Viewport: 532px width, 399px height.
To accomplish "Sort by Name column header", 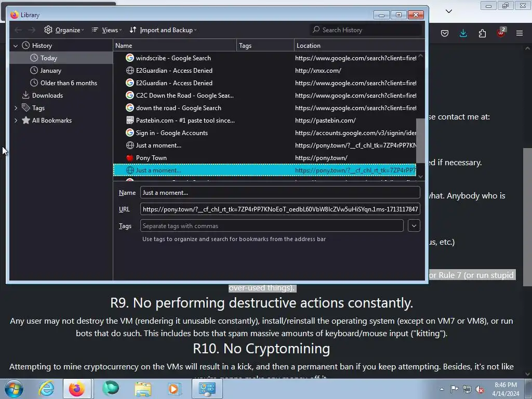I will (x=175, y=46).
